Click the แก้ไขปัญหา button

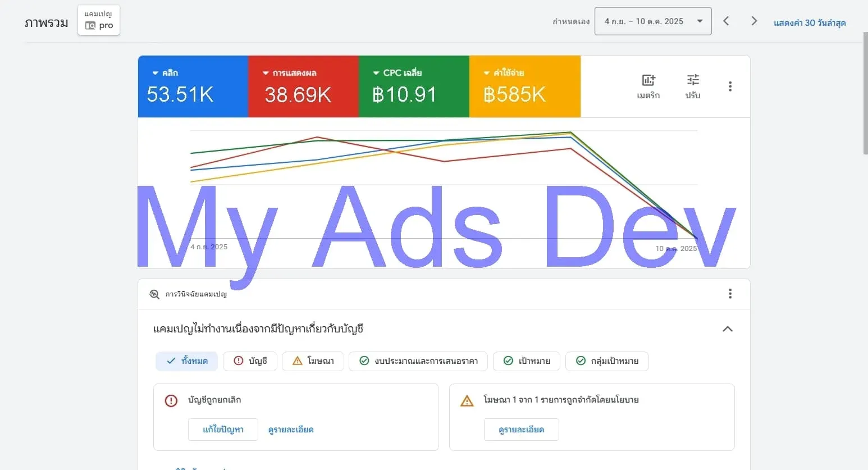223,429
